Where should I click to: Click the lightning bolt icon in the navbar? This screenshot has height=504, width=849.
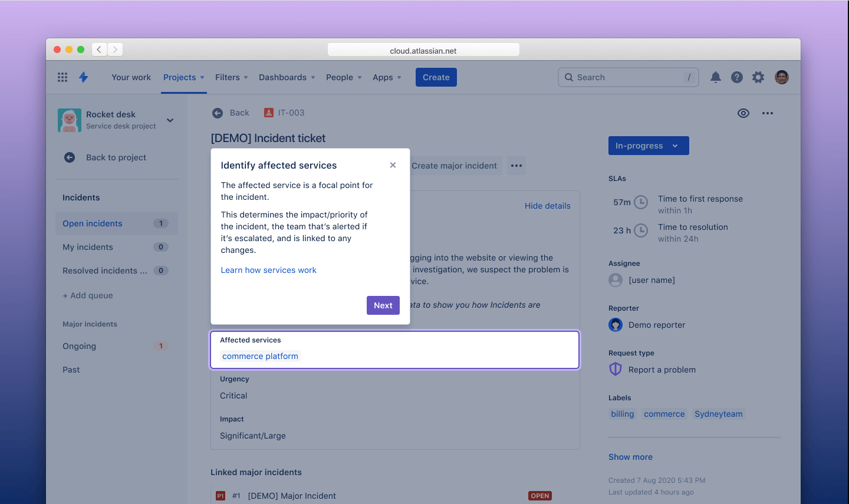83,77
